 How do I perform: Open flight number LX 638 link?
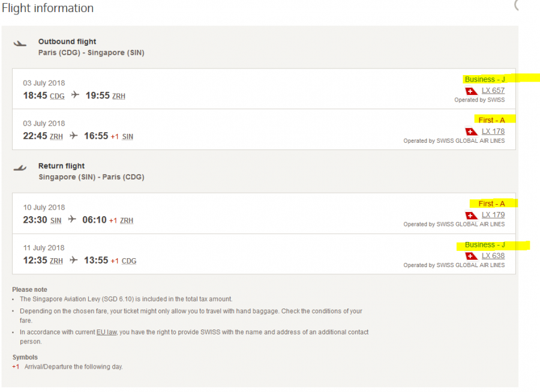493,256
